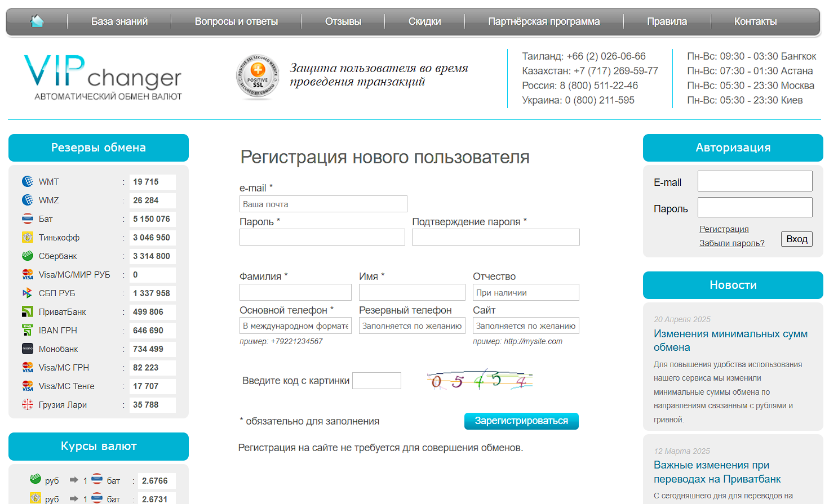Click the Резервы обмена header
Image resolution: width=838 pixels, height=504 pixels.
pos(99,148)
